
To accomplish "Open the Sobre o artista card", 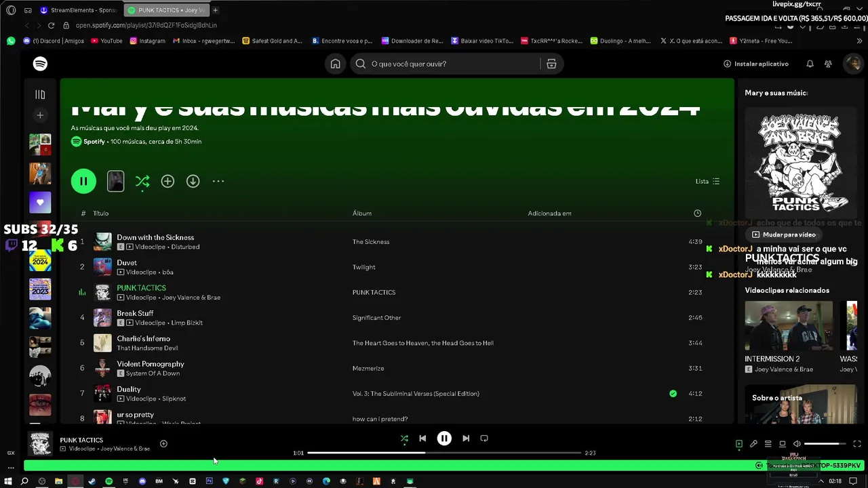I will point(800,404).
